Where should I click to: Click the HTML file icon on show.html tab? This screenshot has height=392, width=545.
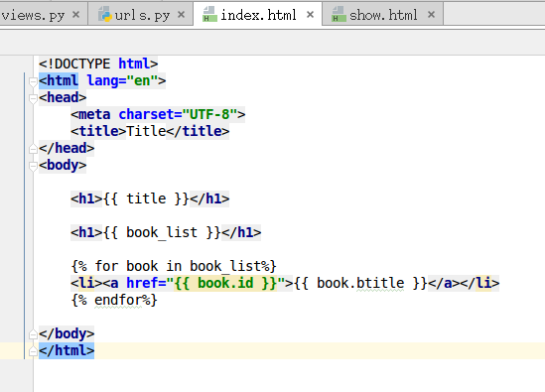point(339,14)
